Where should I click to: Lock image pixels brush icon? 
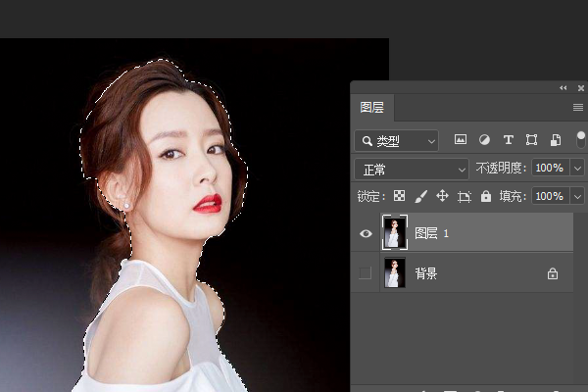pos(420,196)
